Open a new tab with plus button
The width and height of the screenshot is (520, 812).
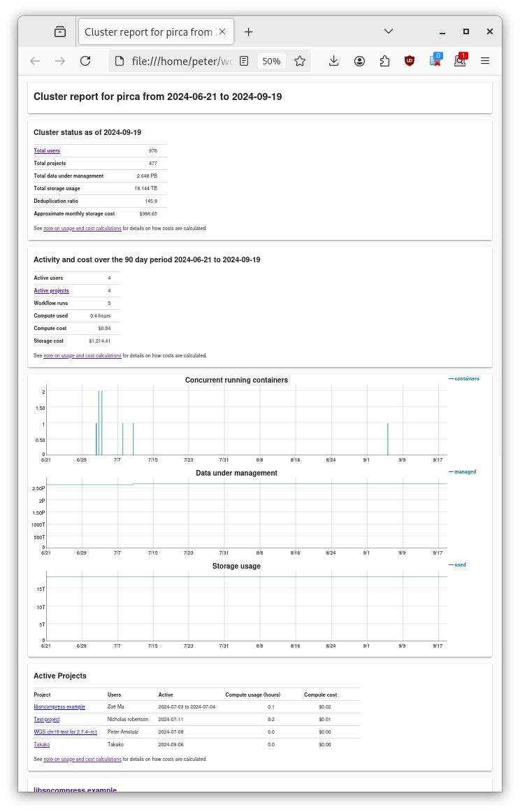pos(248,32)
